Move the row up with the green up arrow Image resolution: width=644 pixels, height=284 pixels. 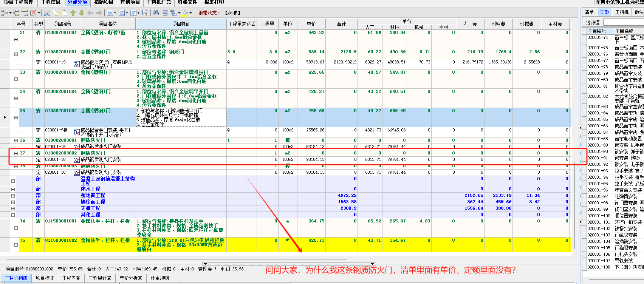73,13
